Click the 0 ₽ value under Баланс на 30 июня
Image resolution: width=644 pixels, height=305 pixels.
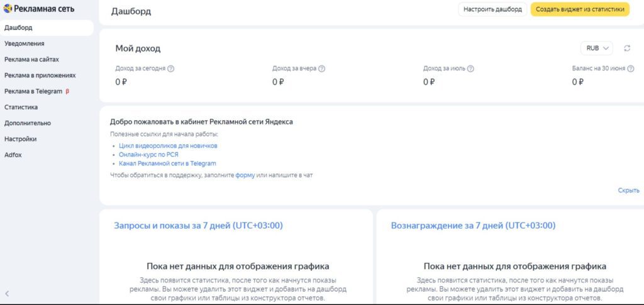pos(578,82)
